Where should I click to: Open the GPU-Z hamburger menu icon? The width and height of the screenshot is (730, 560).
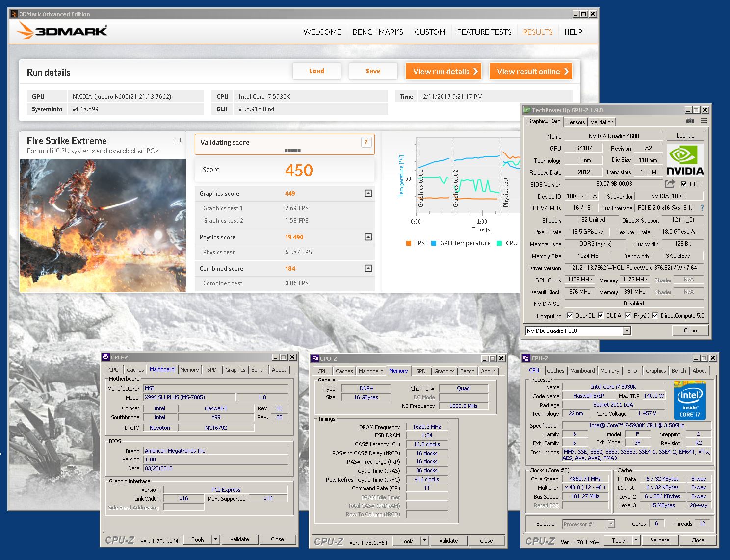(704, 121)
